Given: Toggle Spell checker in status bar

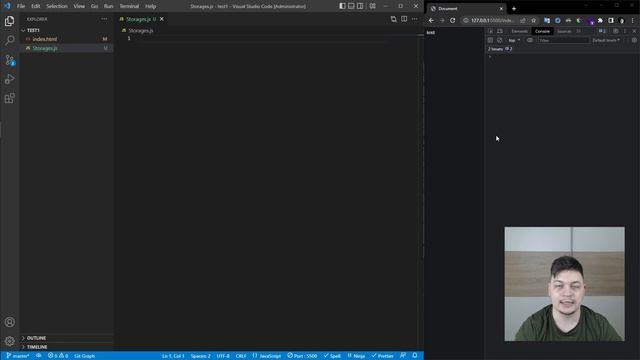Looking at the screenshot, I should 332,356.
